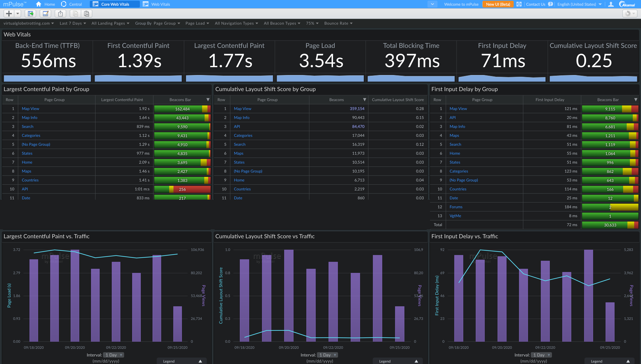641x364 pixels.
Task: Click the copy widget icon
Action: click(75, 14)
